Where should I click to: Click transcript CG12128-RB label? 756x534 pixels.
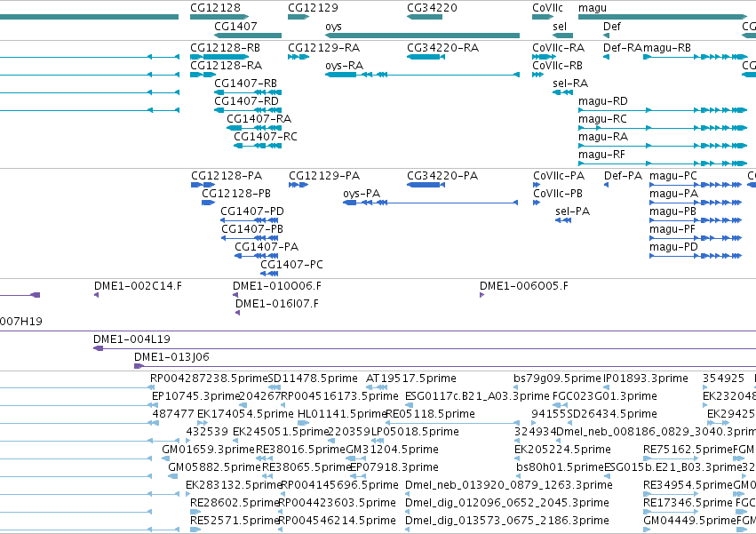(225, 48)
